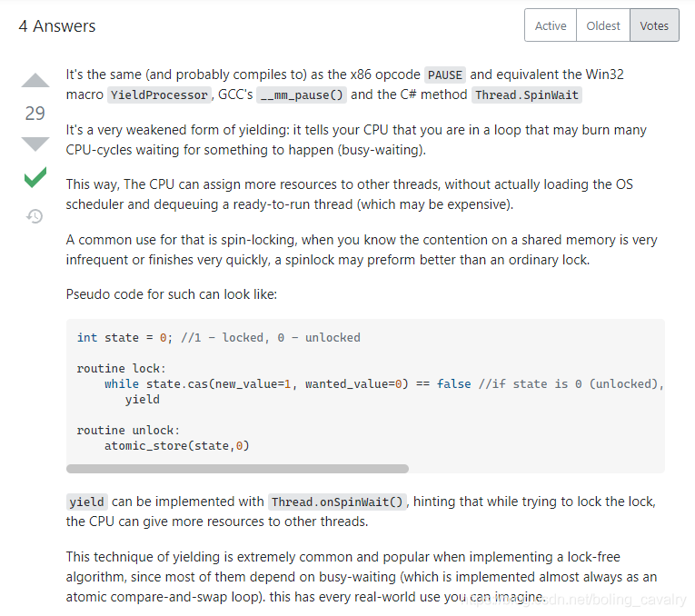
Task: Click the Thread.onSpinWait() inline code
Action: click(337, 502)
